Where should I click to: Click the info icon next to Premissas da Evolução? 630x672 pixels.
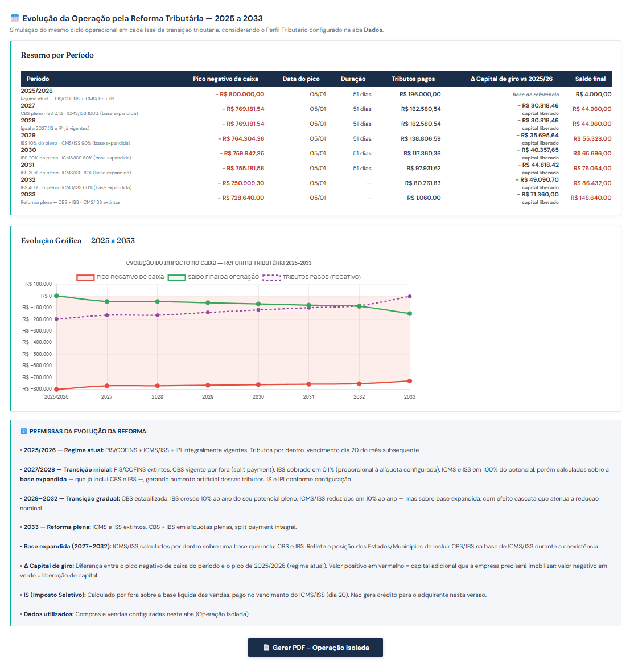click(x=23, y=431)
